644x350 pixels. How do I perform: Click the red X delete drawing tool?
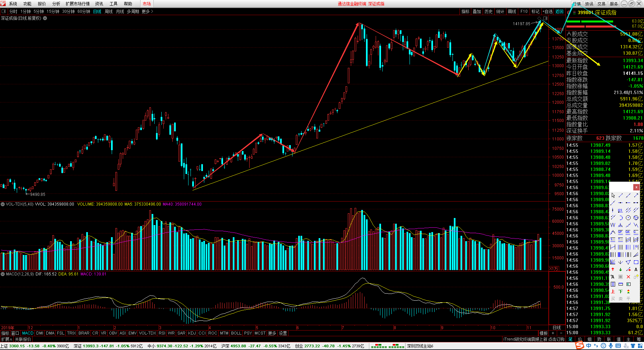point(628,277)
